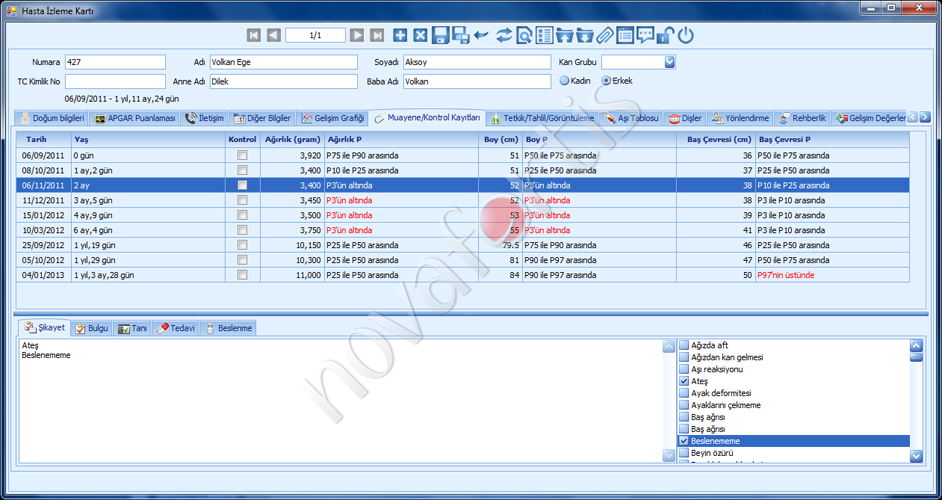Tick Kontrol checkbox for 06/09/2011 row
The image size is (942, 500).
(242, 155)
